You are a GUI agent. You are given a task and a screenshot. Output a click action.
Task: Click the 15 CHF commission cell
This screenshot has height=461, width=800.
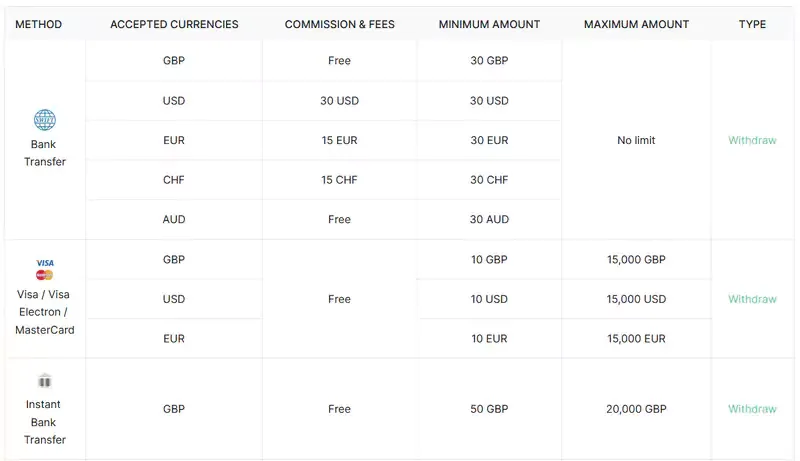tap(339, 180)
